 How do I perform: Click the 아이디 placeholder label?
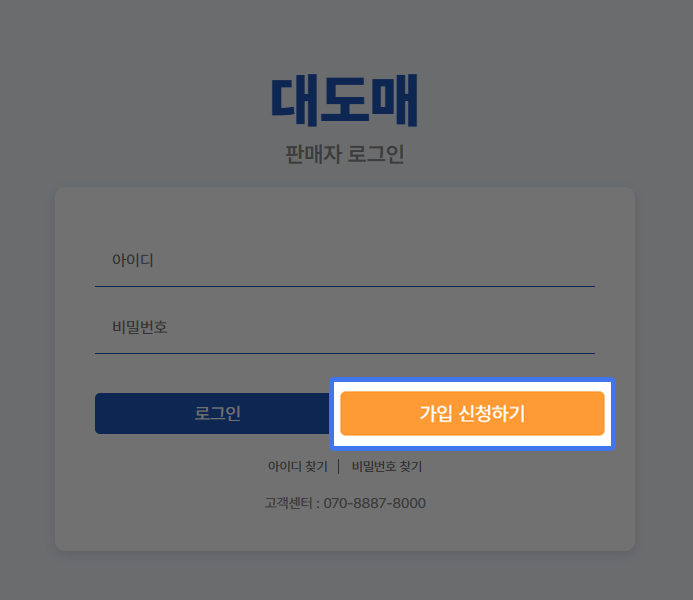[x=133, y=260]
